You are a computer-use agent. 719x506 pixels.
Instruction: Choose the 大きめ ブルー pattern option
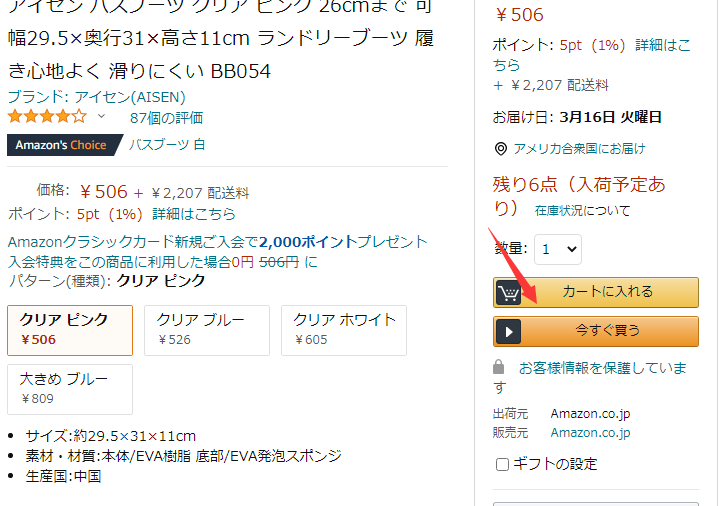[70, 389]
